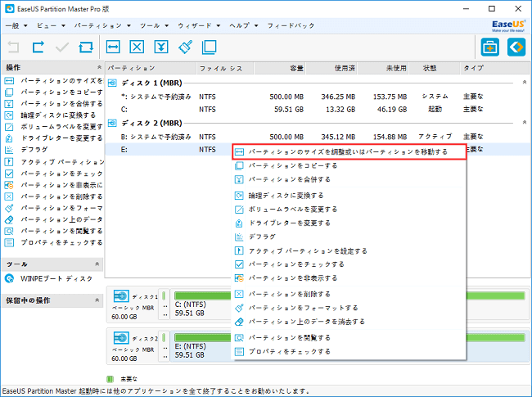Click the sidebar wipe data eraser icon

point(9,219)
